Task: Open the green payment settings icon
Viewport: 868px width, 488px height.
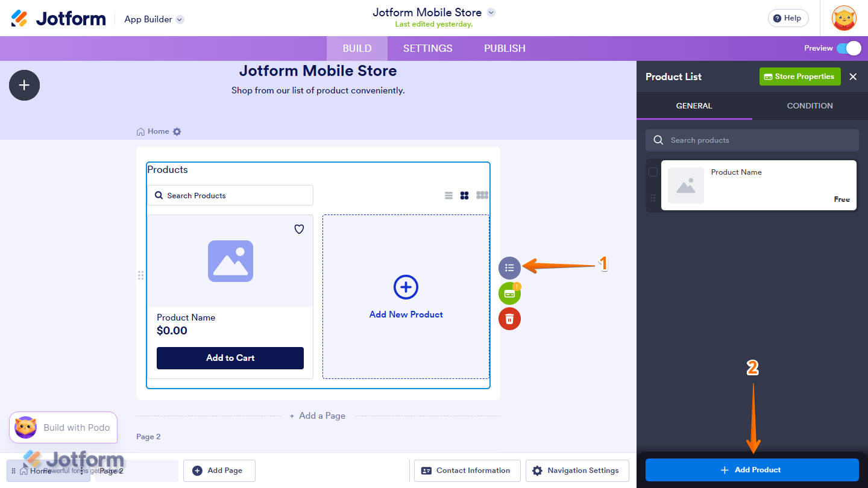Action: click(509, 293)
